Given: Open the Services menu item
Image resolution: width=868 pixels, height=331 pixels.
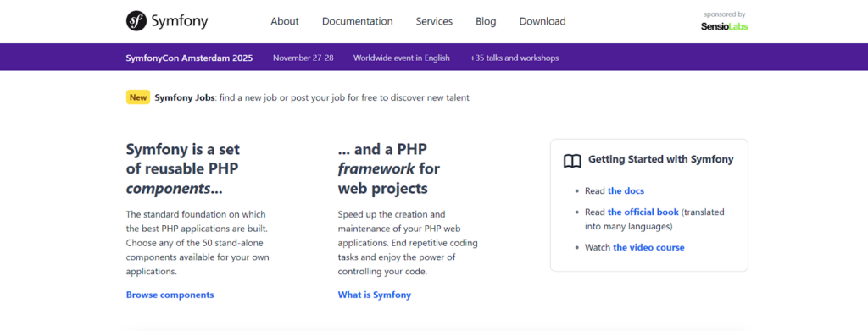Looking at the screenshot, I should [x=434, y=21].
